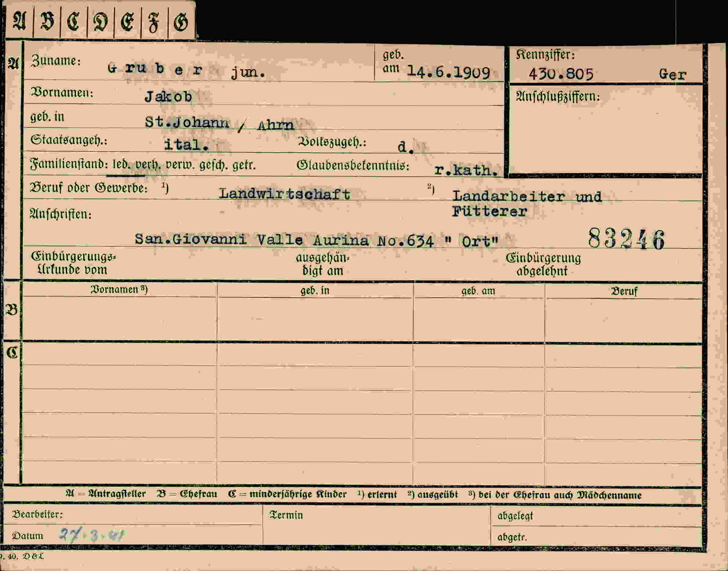
Task: Click the "abgelegt" label
Action: pos(515,516)
